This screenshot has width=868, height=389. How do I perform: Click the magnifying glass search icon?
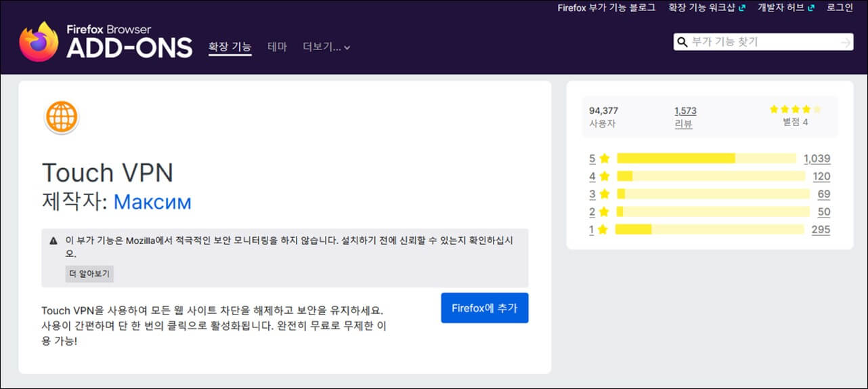682,42
